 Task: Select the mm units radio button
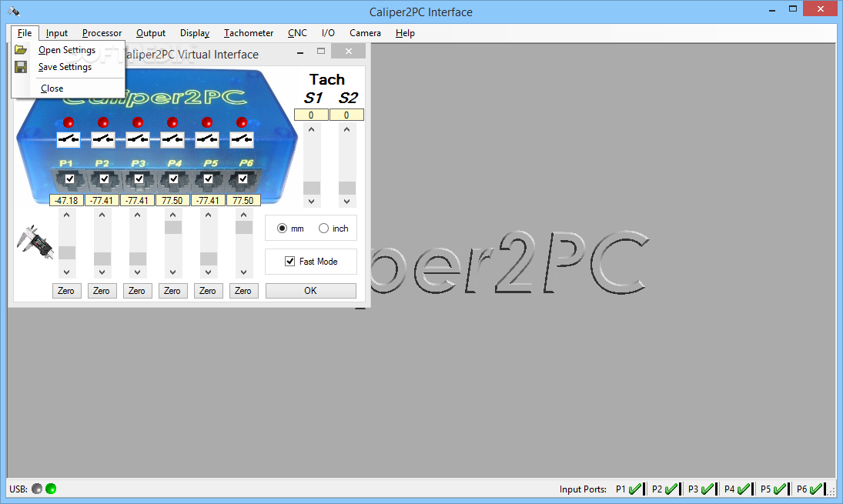point(282,229)
